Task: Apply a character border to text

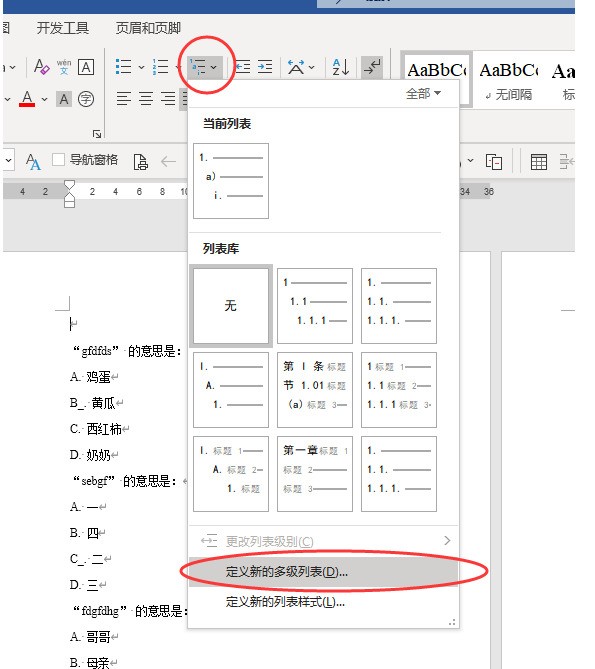Action: pyautogui.click(x=86, y=67)
